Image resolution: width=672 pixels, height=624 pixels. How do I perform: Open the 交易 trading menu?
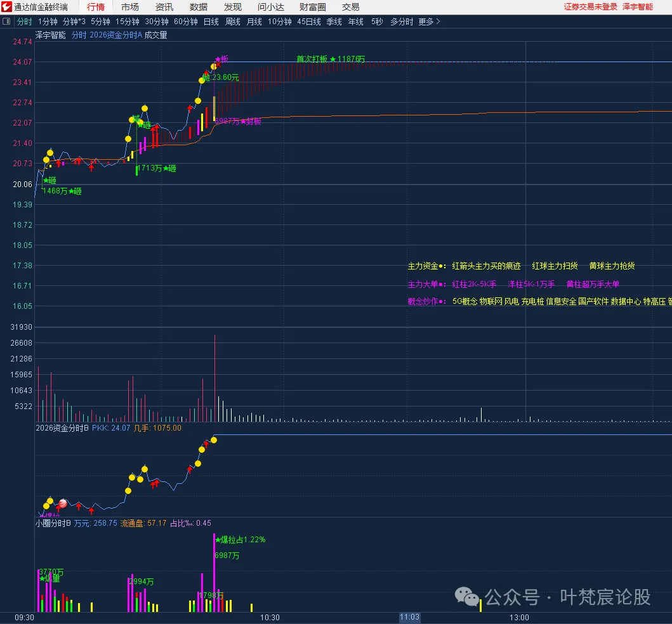[x=350, y=7]
